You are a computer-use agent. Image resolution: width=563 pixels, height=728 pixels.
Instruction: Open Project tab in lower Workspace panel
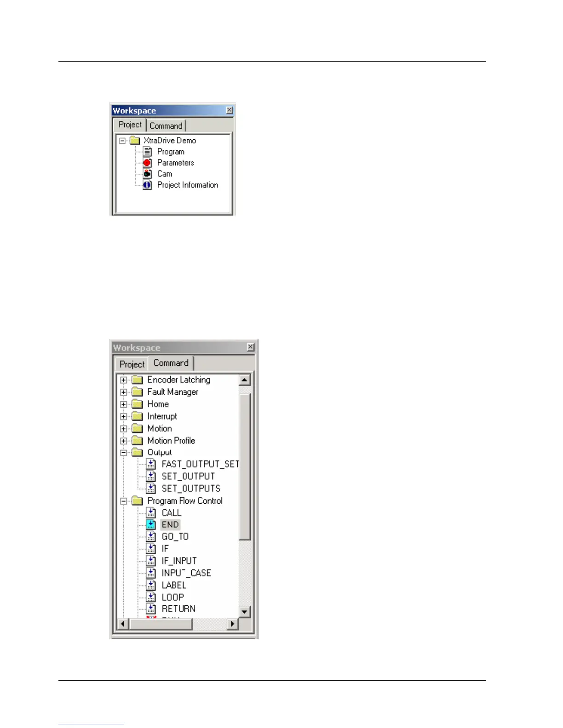coord(132,364)
